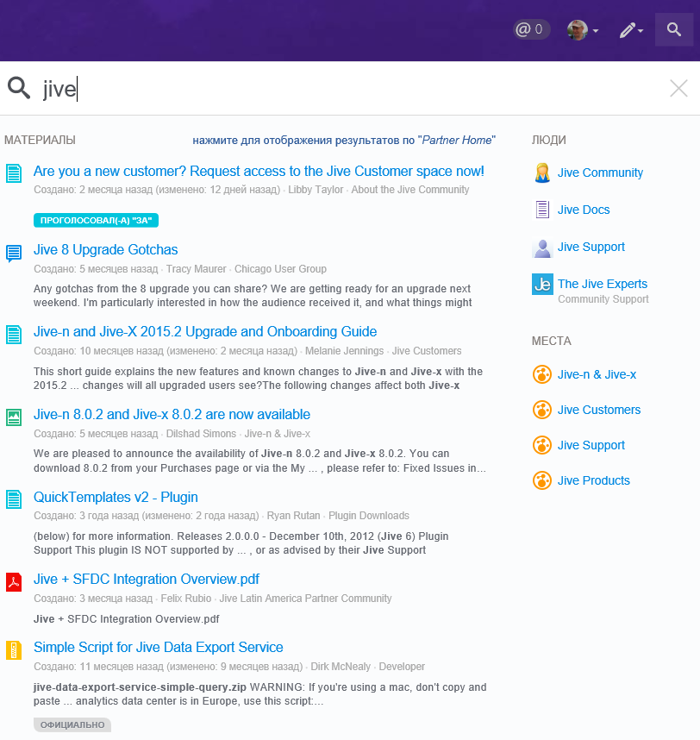Viewport: 700px width, 740px height.
Task: Open "Jive 8 Upgrade Gotchas" discussion
Action: tap(106, 249)
